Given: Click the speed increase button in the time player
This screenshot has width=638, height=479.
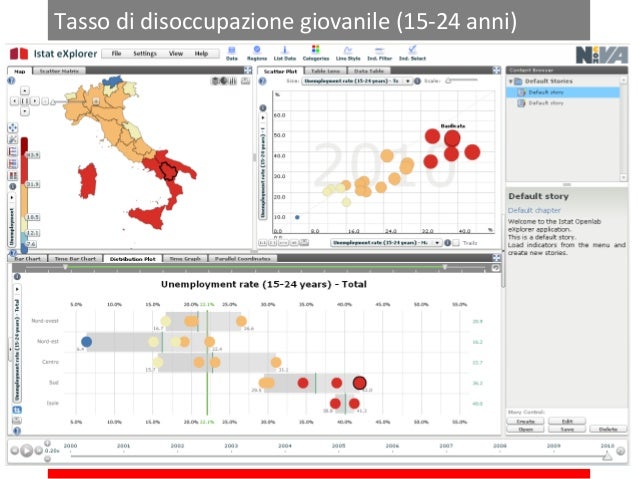Looking at the screenshot, I should [48, 443].
